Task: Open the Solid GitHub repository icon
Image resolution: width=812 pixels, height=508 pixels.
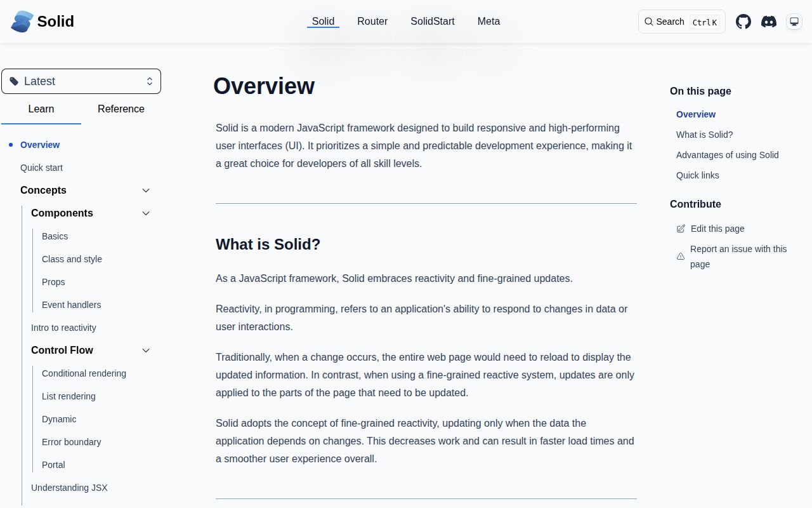Action: (743, 22)
